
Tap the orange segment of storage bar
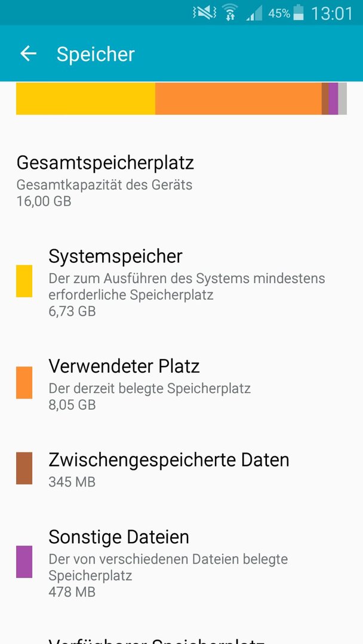click(x=238, y=98)
